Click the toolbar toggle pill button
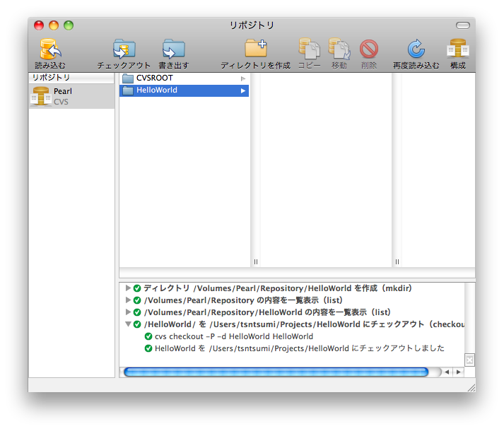Screen dimensions: 504x431 point(463,25)
